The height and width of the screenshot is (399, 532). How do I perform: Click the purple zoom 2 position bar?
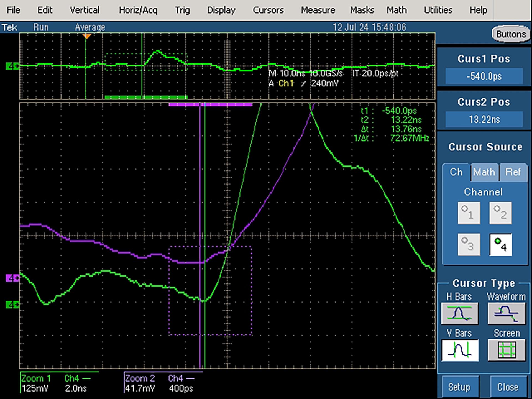point(210,105)
